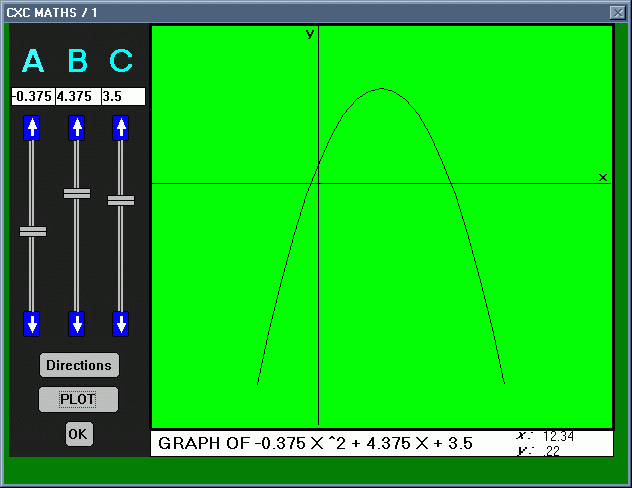
Task: Click the parabola's peak on the graph
Action: 381,89
